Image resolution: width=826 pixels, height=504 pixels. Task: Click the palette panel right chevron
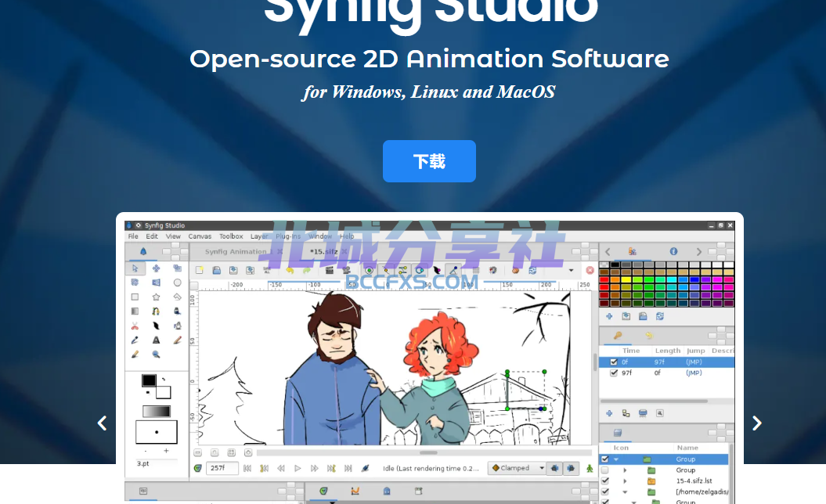(x=699, y=252)
